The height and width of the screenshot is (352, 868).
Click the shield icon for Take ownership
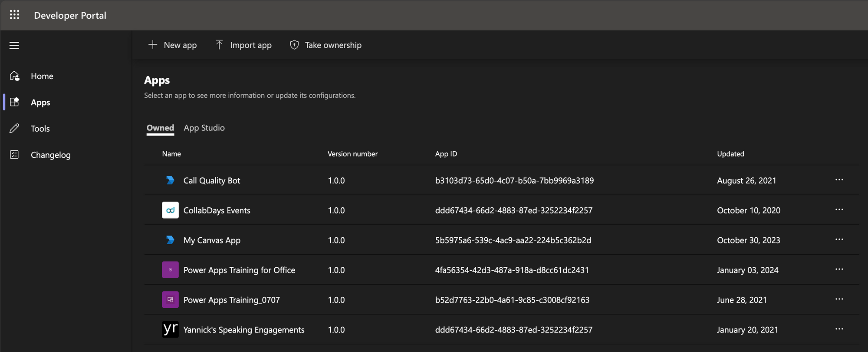pyautogui.click(x=294, y=45)
